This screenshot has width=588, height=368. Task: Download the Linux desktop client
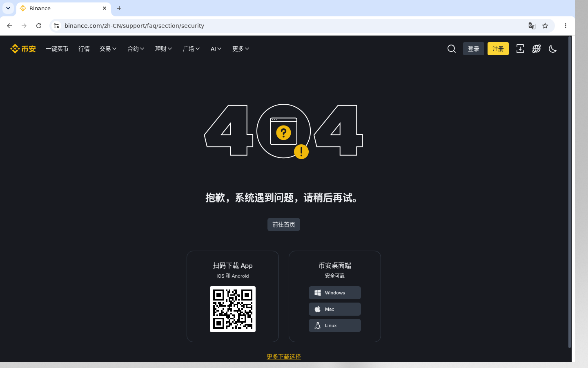coord(335,325)
